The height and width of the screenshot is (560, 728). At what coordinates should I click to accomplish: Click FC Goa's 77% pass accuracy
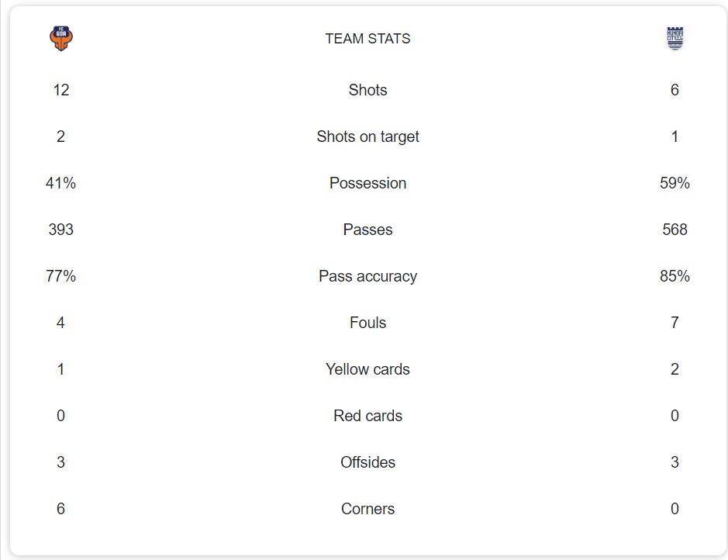[61, 276]
